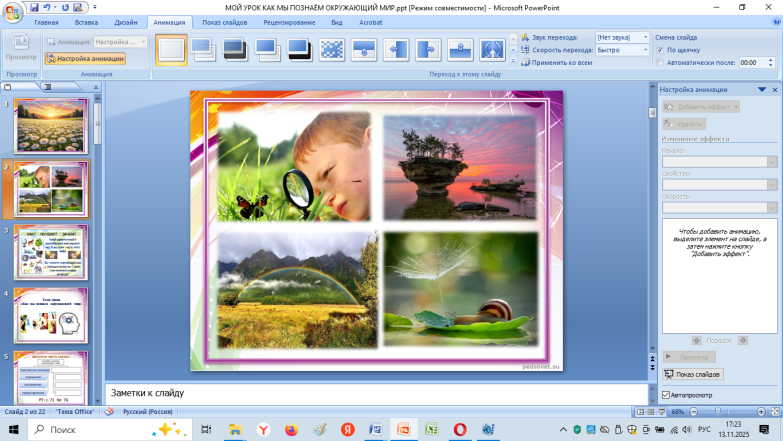Click the Office button
This screenshot has width=783, height=441.
coord(11,11)
